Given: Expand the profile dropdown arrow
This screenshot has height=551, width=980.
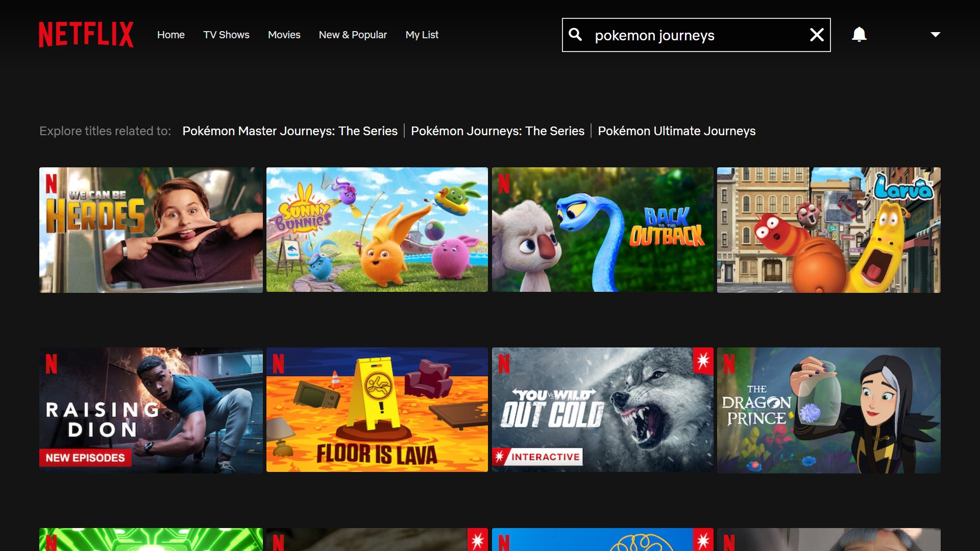Looking at the screenshot, I should [935, 35].
